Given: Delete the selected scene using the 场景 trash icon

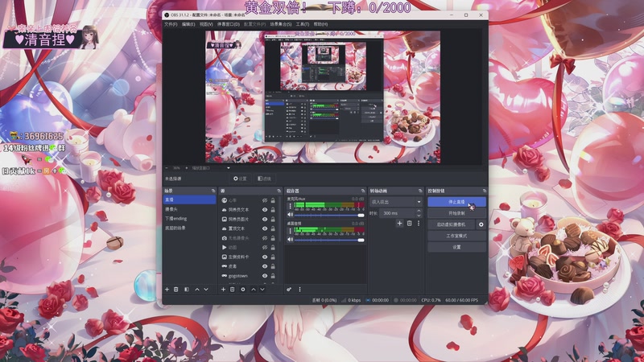Looking at the screenshot, I should (x=175, y=290).
